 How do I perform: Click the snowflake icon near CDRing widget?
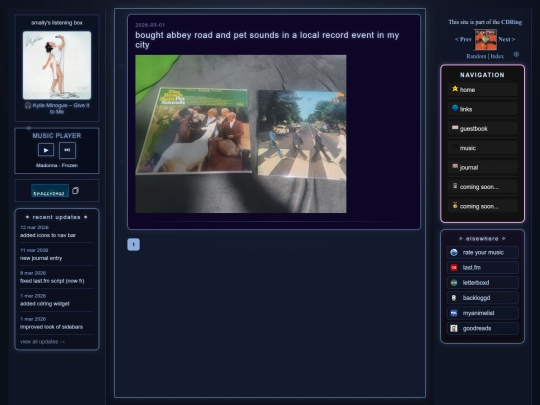[x=516, y=54]
